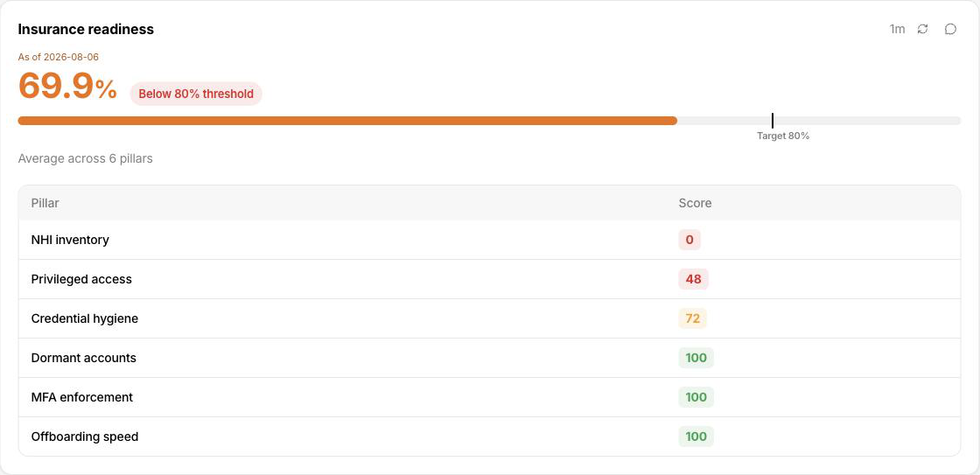Image resolution: width=980 pixels, height=475 pixels.
Task: Click the red 48 score badge
Action: point(693,279)
